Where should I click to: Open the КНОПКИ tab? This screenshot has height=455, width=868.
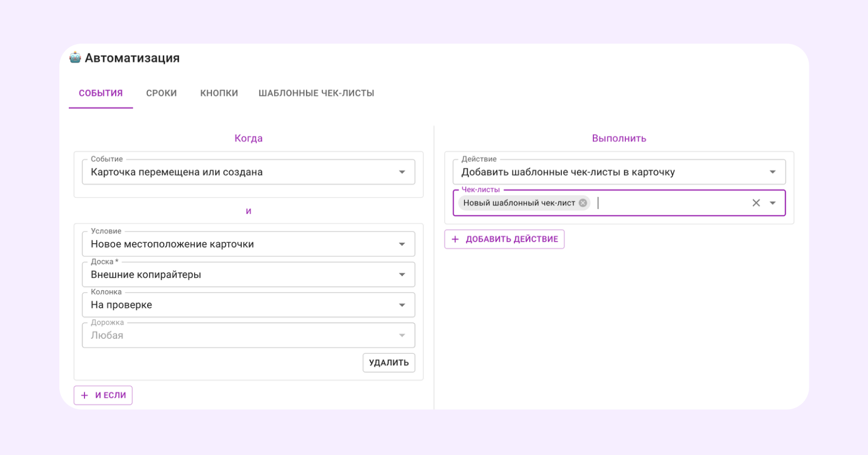[219, 93]
